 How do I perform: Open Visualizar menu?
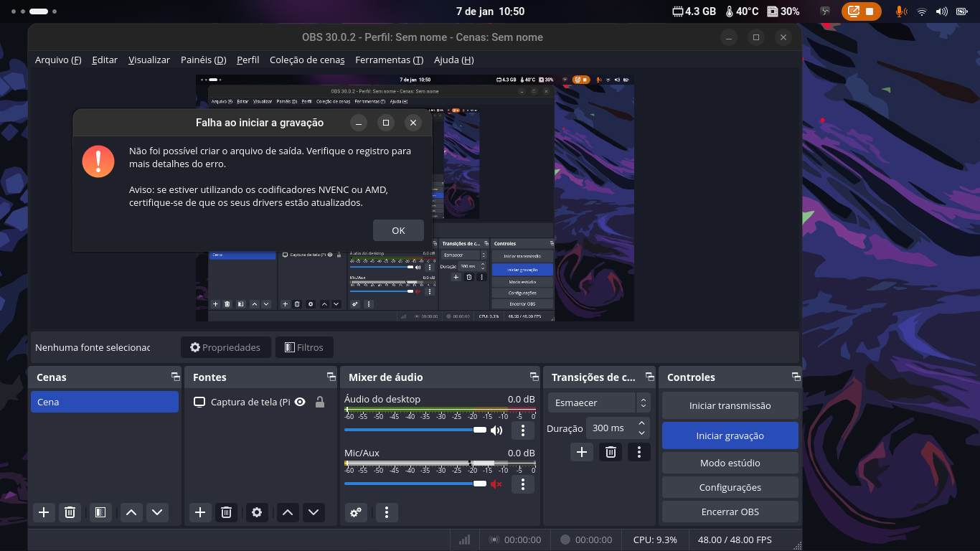[x=149, y=60]
